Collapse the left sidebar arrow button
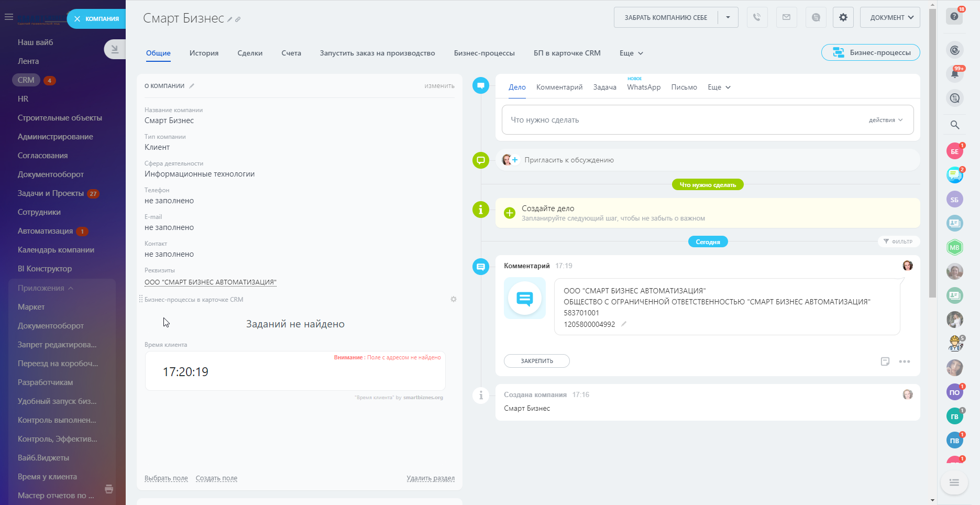 (115, 49)
